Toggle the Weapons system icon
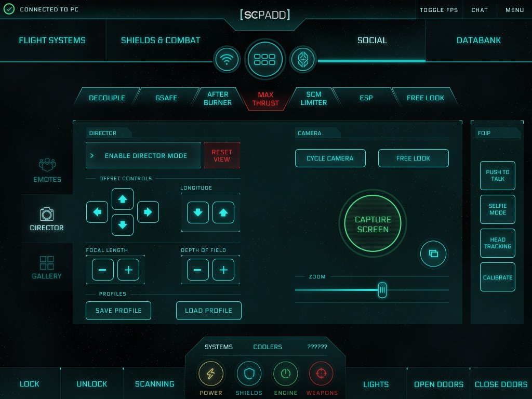 322,374
